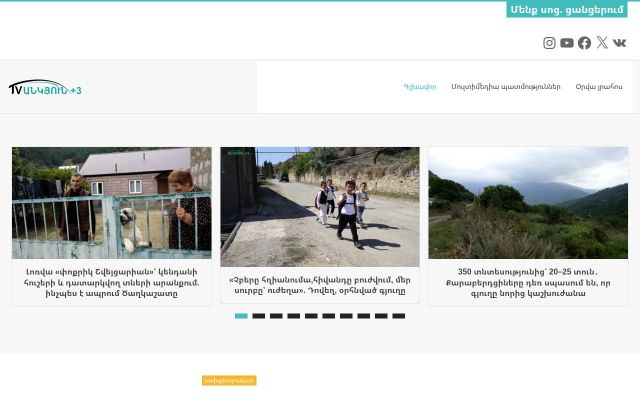Click the TV Անկյուն+3 site logo
Screen dimensions: 640x400
pos(45,88)
